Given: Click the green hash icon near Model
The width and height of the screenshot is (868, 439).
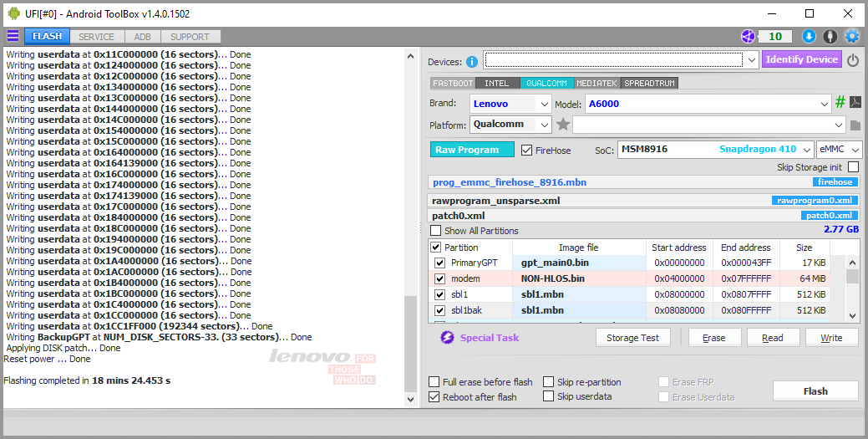Looking at the screenshot, I should coord(840,102).
